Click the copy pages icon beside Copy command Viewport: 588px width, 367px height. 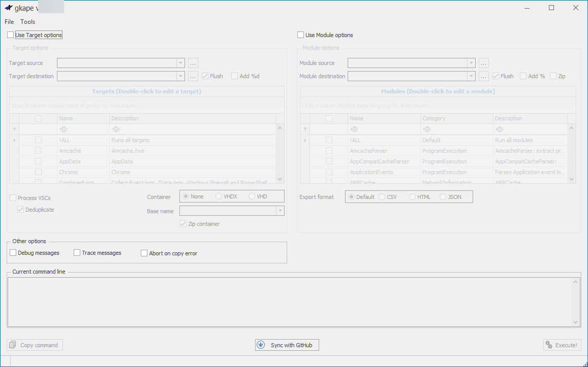point(13,345)
